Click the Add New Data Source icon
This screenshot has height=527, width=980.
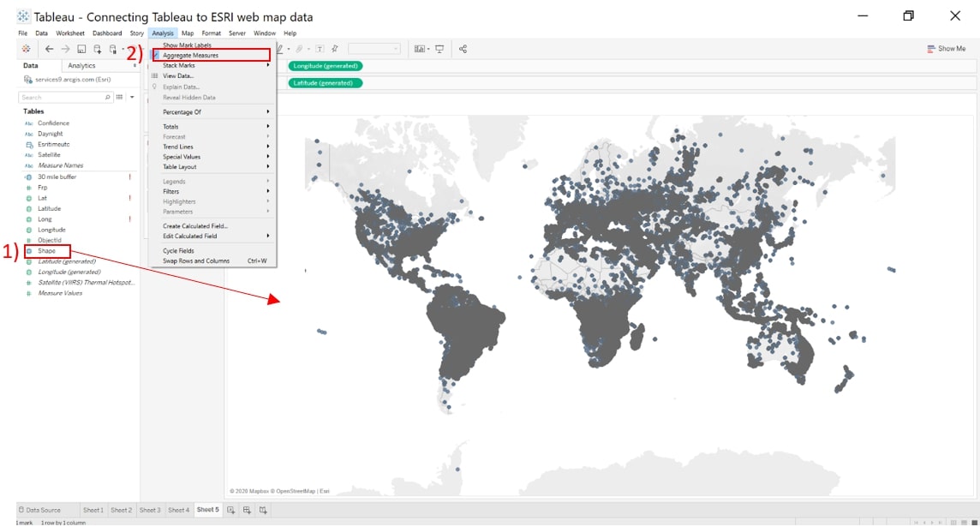(x=98, y=49)
